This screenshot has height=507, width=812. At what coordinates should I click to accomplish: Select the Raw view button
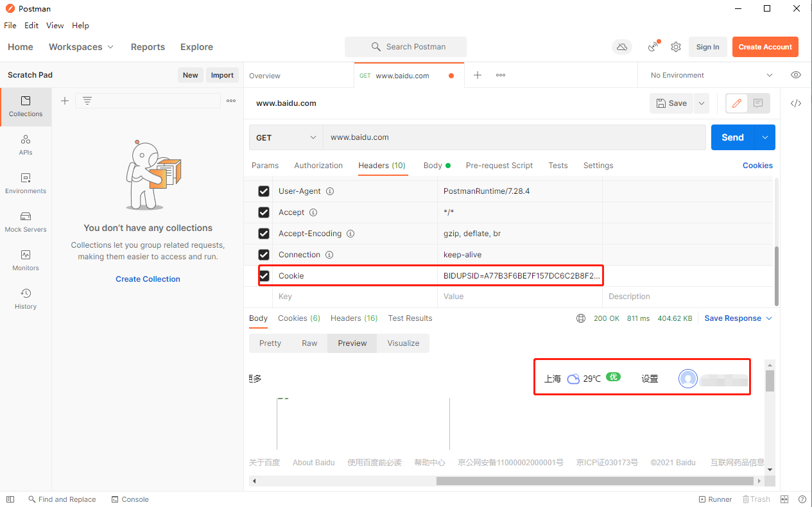(x=309, y=343)
